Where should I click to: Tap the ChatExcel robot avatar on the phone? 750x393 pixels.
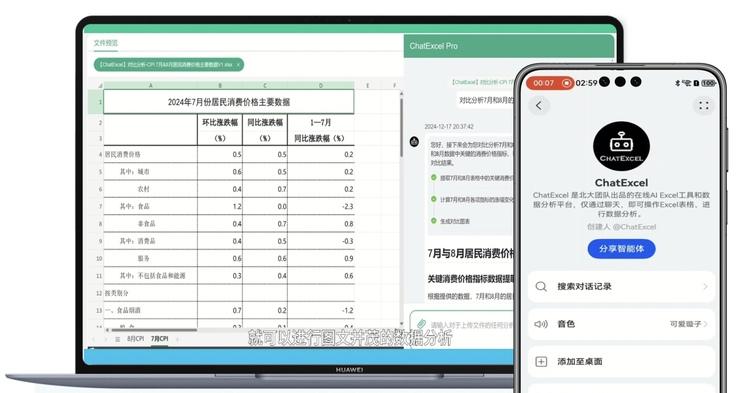[621, 146]
